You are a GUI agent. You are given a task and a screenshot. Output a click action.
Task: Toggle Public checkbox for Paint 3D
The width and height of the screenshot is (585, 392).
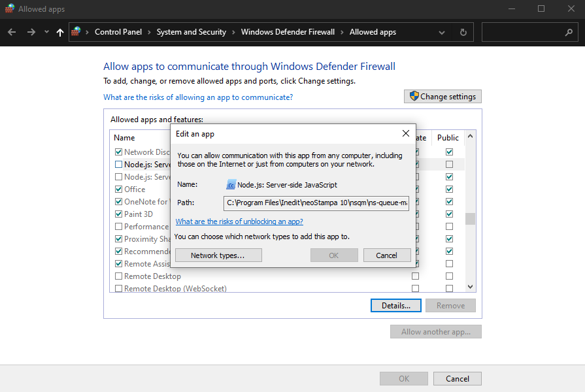[449, 214]
